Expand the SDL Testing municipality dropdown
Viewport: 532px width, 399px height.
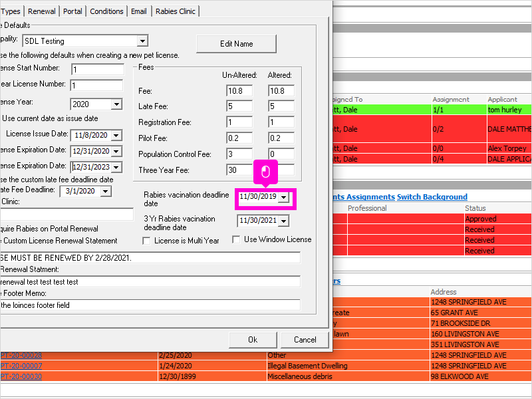142,41
